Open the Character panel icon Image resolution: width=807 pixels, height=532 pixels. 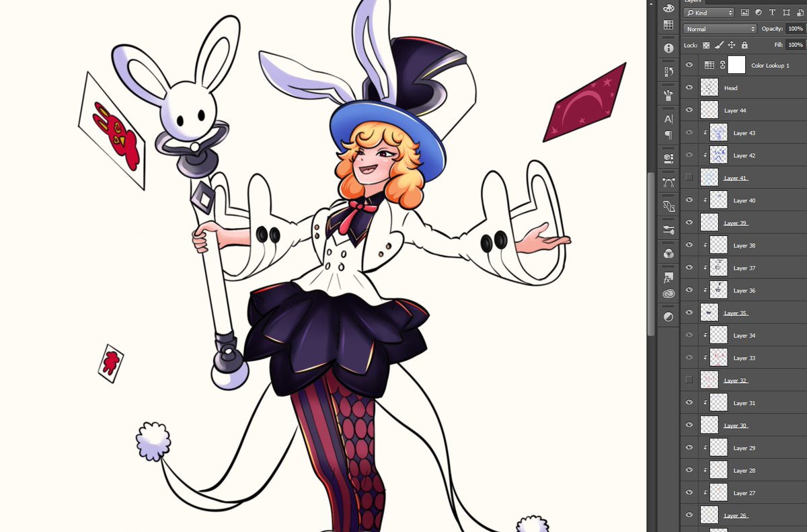668,118
